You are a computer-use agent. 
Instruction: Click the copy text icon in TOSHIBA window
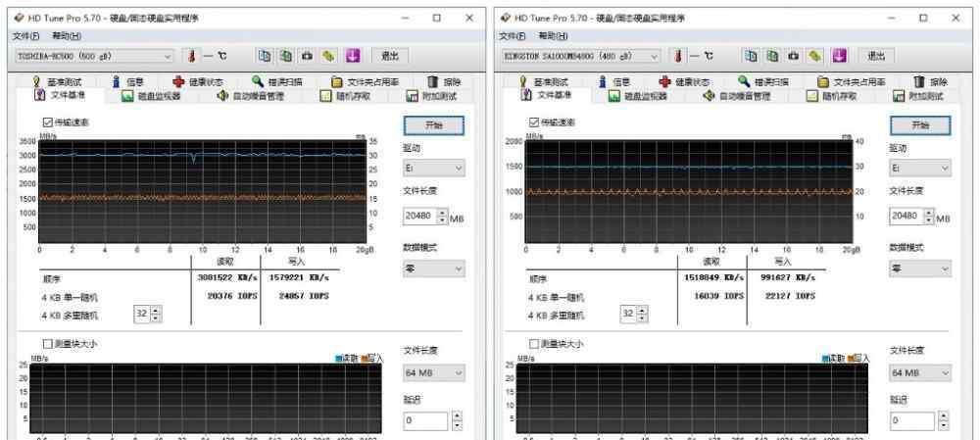pos(265,56)
